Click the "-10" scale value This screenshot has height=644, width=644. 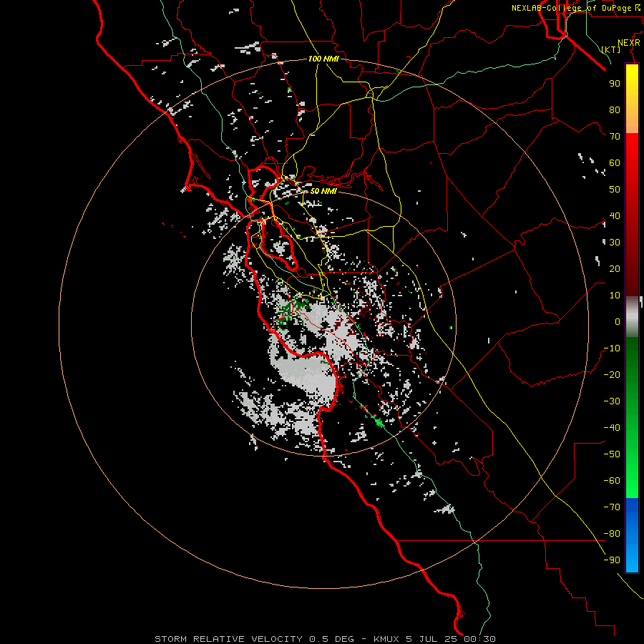[612, 348]
